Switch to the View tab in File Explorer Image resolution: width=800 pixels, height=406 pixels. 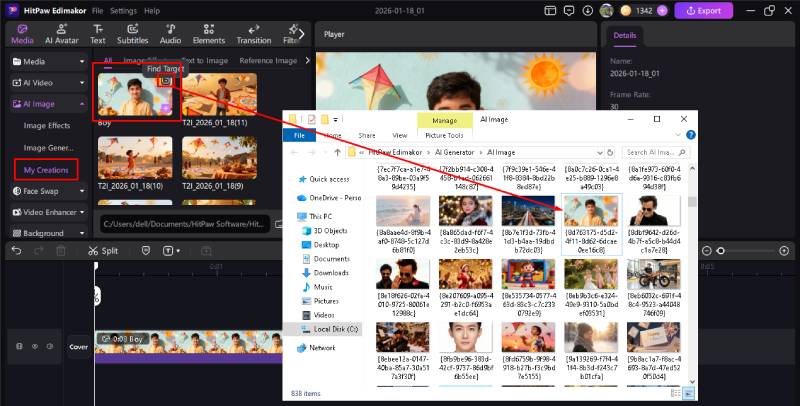click(399, 135)
